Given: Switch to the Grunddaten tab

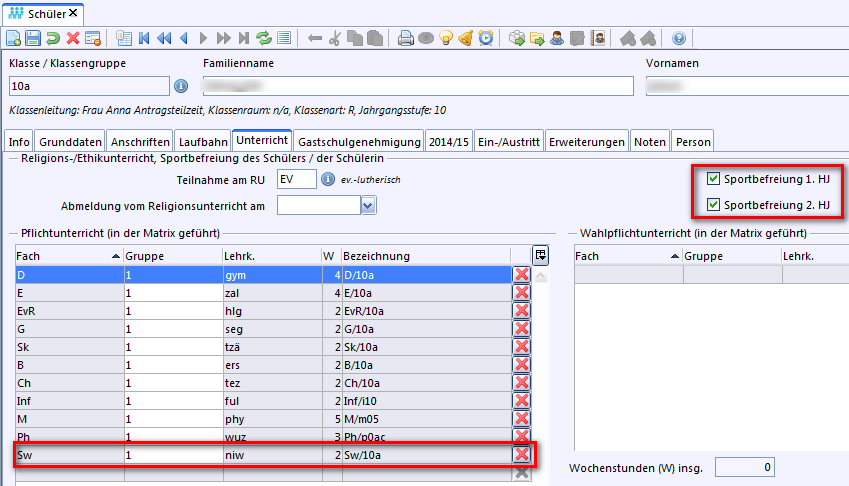Looking at the screenshot, I should pyautogui.click(x=70, y=142).
